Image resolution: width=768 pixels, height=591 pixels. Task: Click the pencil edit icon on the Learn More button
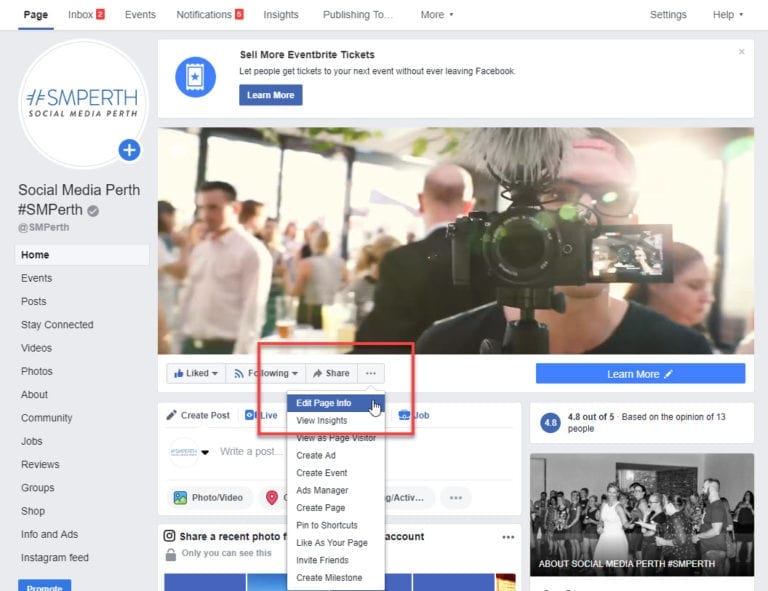coord(669,374)
